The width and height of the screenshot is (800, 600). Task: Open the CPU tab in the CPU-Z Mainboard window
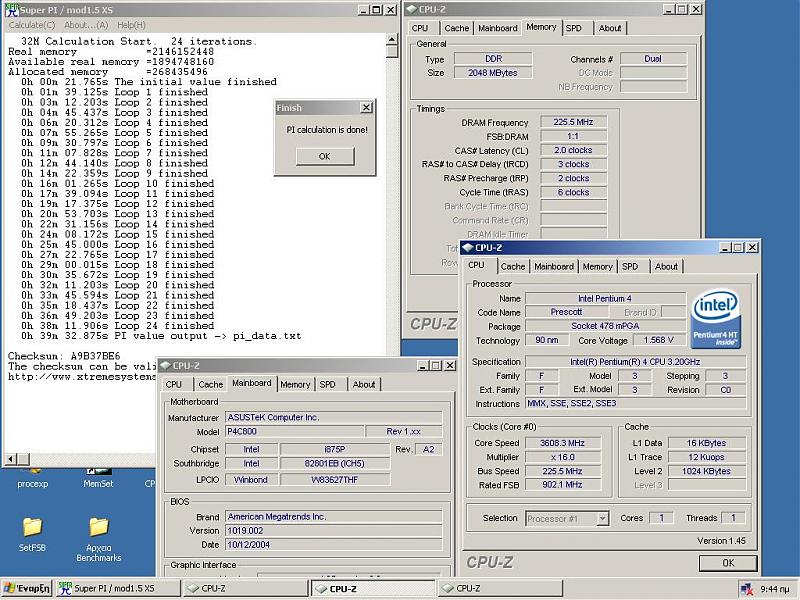tap(173, 384)
